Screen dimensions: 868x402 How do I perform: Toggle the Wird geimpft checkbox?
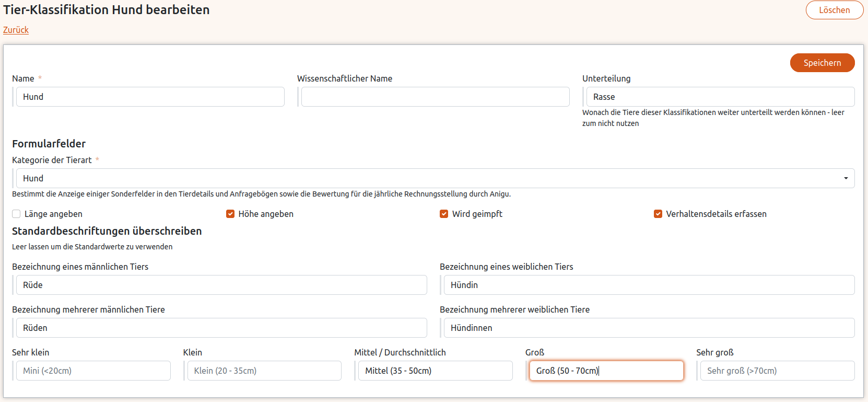pyautogui.click(x=444, y=214)
